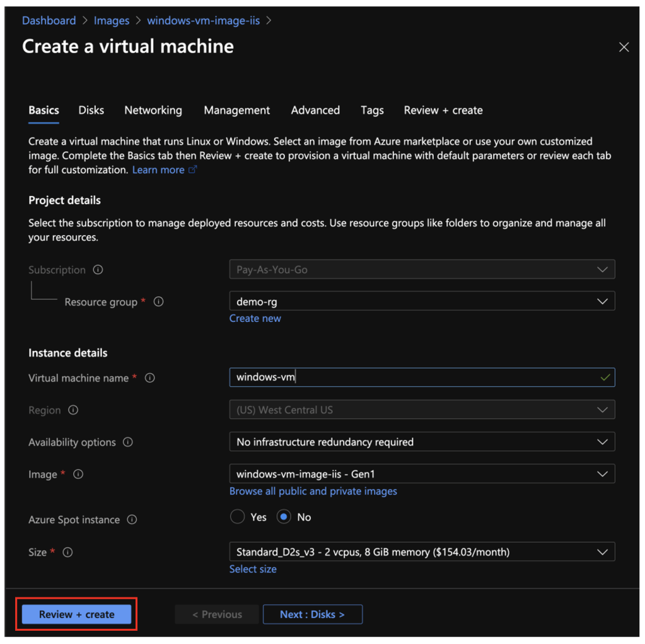Screen dimensions: 645x644
Task: Click Browse all public and private images
Action: pos(313,491)
